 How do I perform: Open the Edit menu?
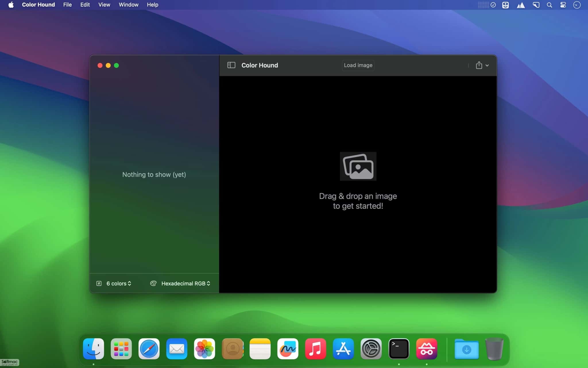tap(85, 5)
